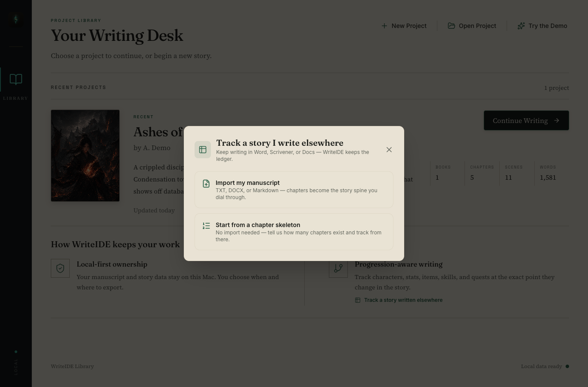
Task: Click the sparkle icon for Try the Demo
Action: [x=521, y=26]
